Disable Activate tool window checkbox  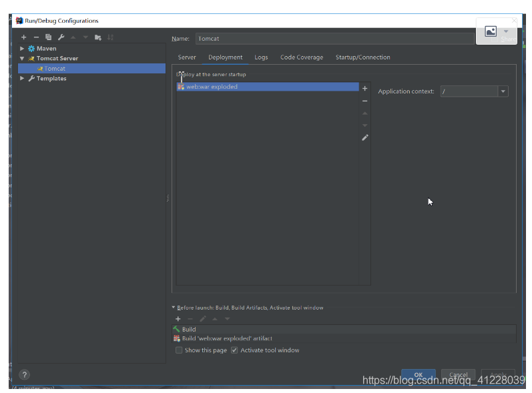point(234,350)
